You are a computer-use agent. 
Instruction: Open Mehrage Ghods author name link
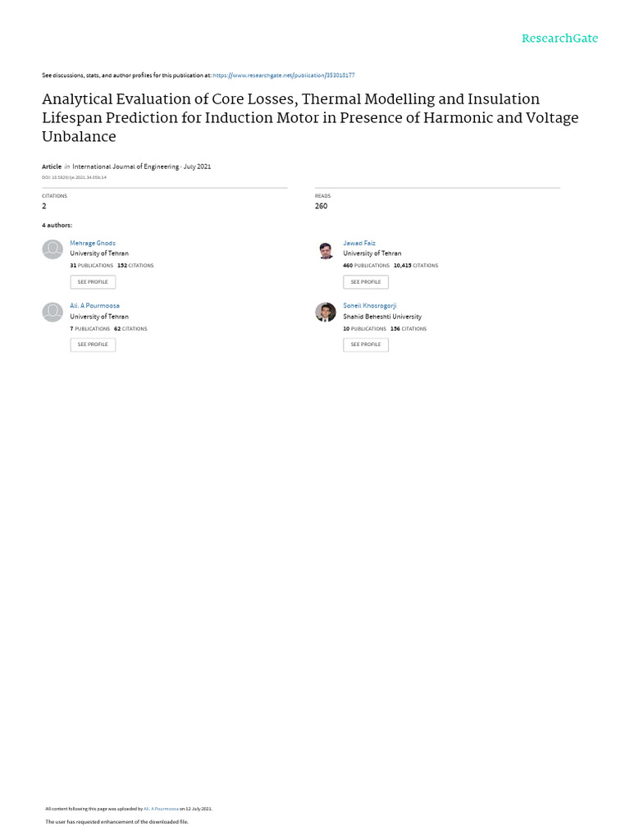click(93, 243)
